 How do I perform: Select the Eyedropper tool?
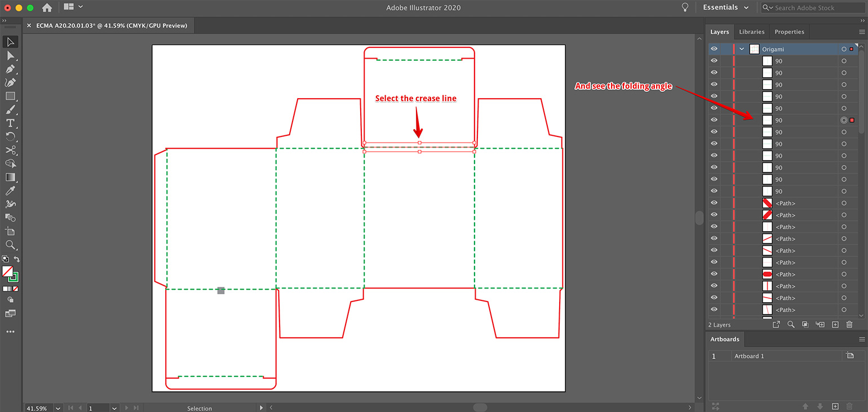click(10, 191)
